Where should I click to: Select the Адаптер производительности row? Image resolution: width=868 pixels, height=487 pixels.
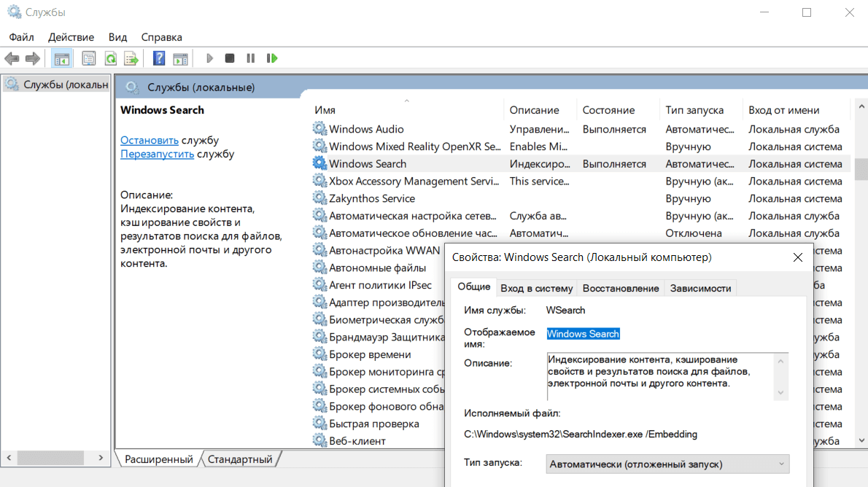coord(378,302)
